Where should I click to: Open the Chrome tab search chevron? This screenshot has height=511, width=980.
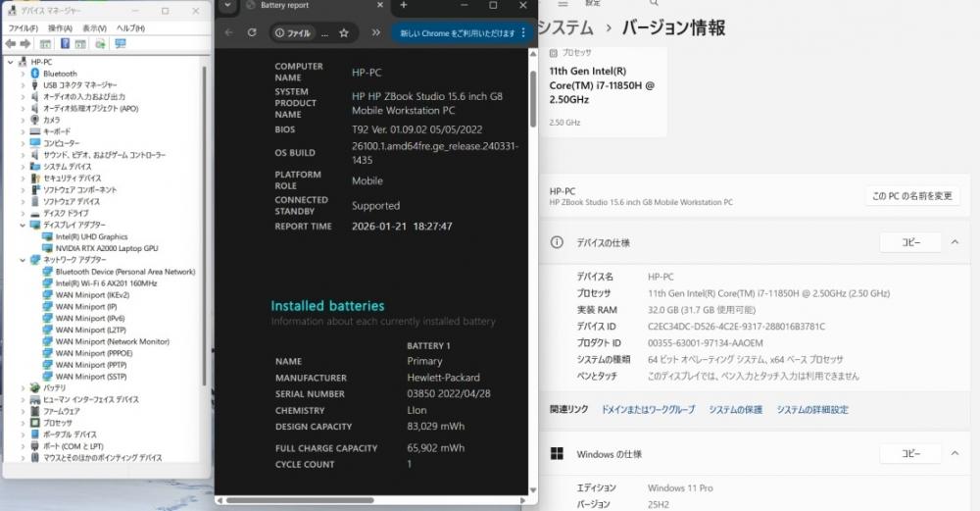tap(227, 5)
